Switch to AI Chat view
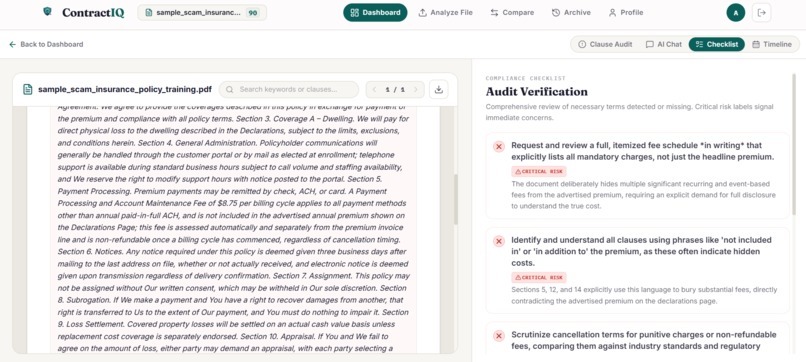The height and width of the screenshot is (362, 806). click(x=664, y=44)
